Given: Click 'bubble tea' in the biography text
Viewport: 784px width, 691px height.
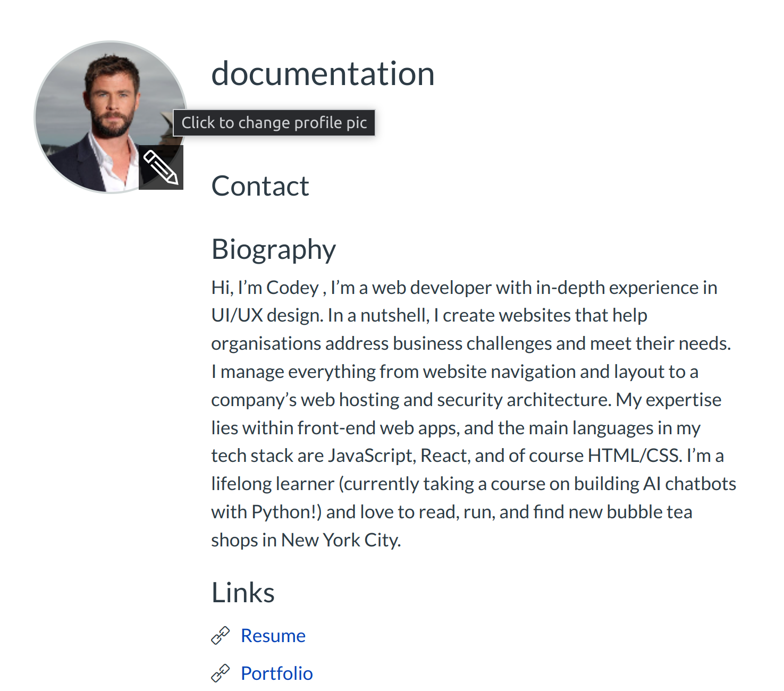Looking at the screenshot, I should [649, 512].
